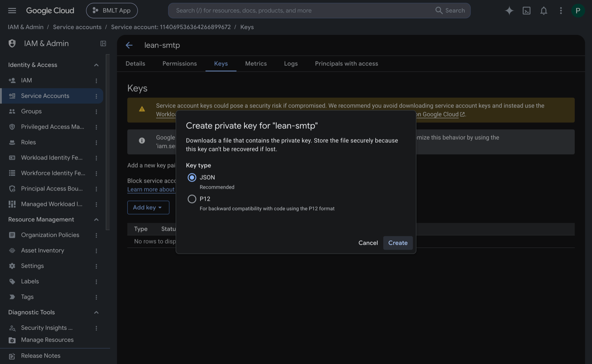Viewport: 592px width, 364px height.
Task: Open more options for Service Accounts
Action: (96, 96)
